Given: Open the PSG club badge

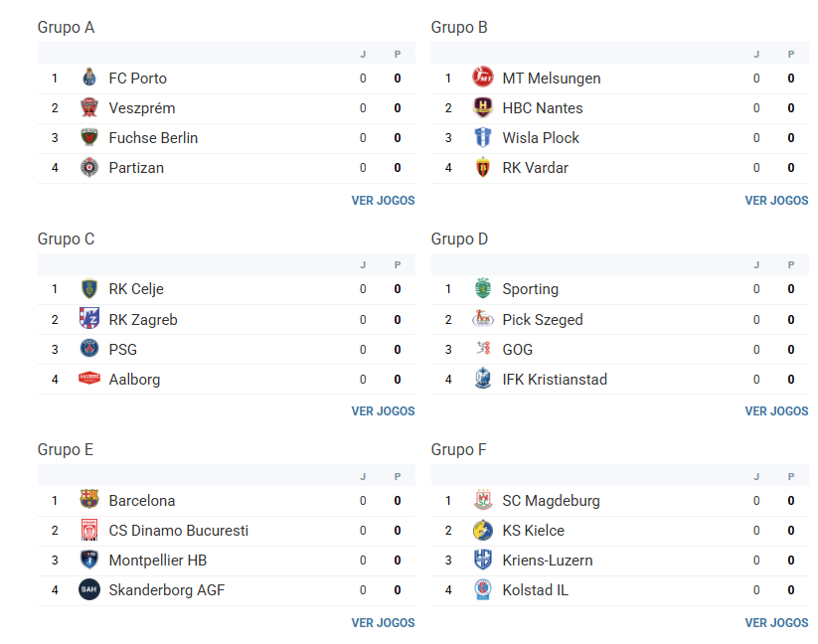Looking at the screenshot, I should point(89,349).
